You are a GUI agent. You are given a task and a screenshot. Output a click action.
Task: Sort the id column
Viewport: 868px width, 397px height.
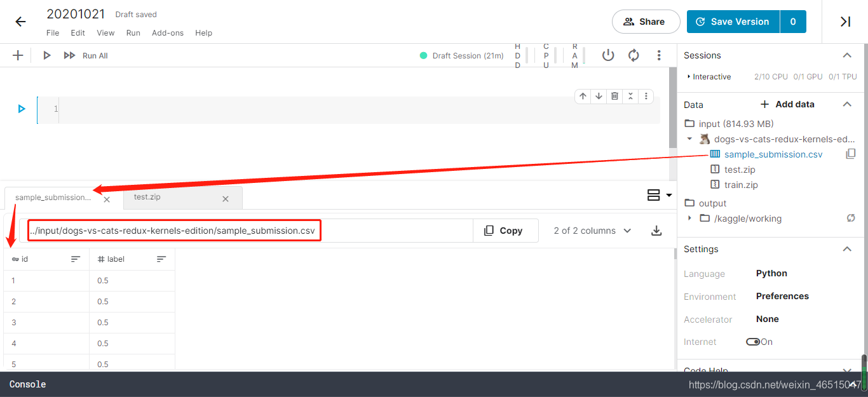pyautogui.click(x=76, y=259)
